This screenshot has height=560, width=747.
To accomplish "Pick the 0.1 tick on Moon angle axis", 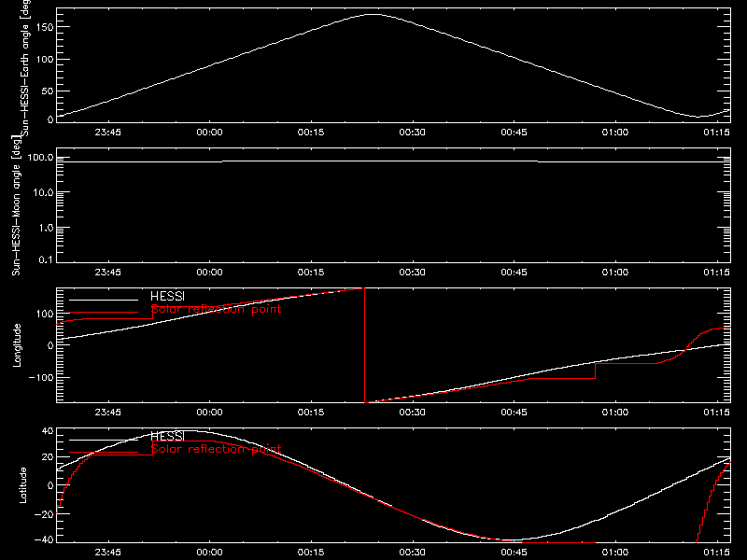I will point(46,260).
